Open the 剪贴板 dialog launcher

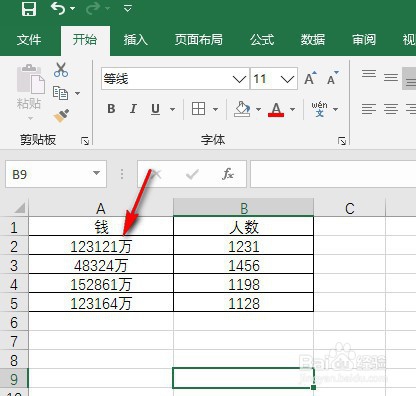tap(85, 141)
